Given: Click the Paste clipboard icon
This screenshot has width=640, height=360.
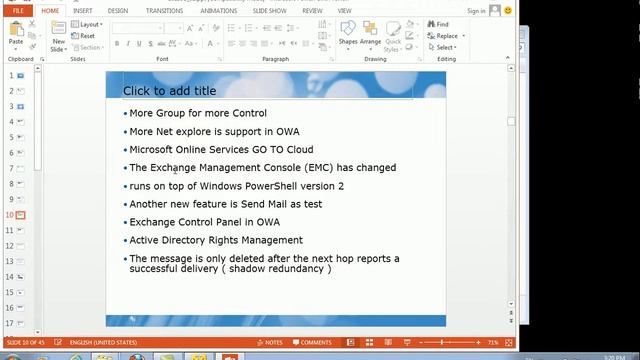Looking at the screenshot, I should click(16, 29).
